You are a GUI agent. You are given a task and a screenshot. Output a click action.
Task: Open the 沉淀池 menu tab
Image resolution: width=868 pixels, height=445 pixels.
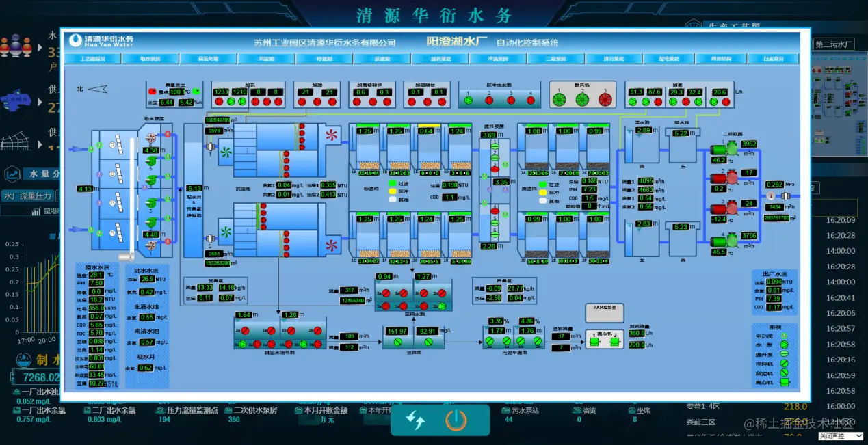267,59
